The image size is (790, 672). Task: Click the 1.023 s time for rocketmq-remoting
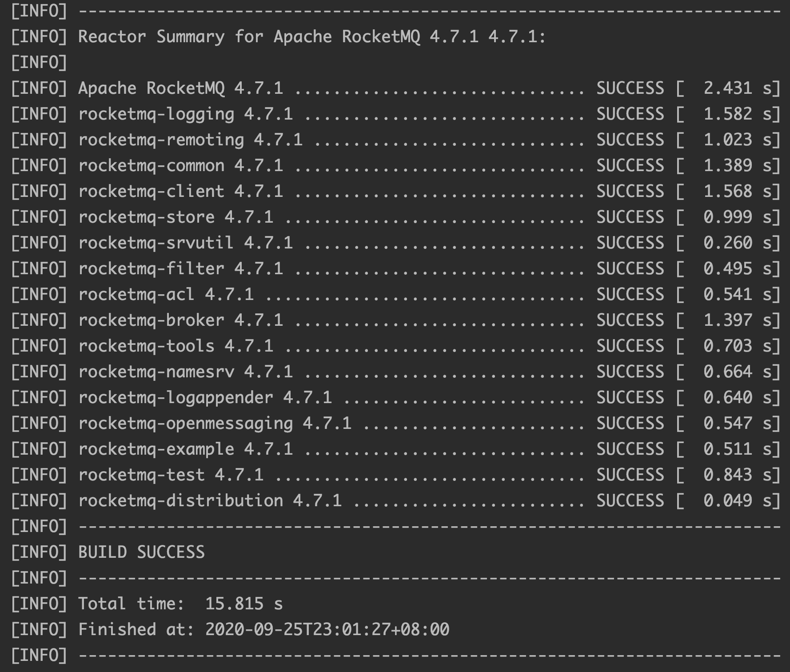[x=738, y=140]
